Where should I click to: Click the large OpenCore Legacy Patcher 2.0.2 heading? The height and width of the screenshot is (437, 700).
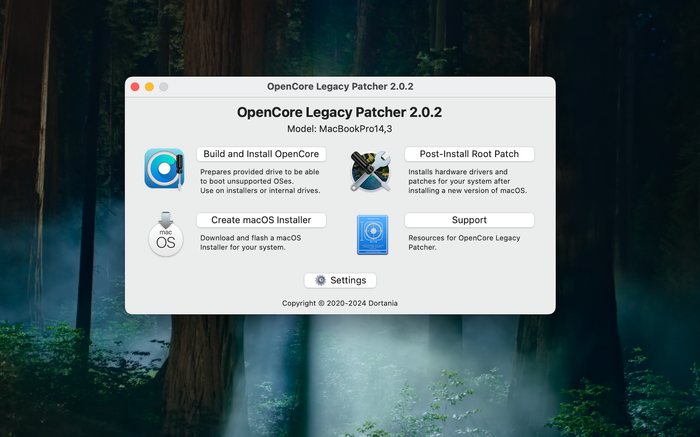coord(339,112)
